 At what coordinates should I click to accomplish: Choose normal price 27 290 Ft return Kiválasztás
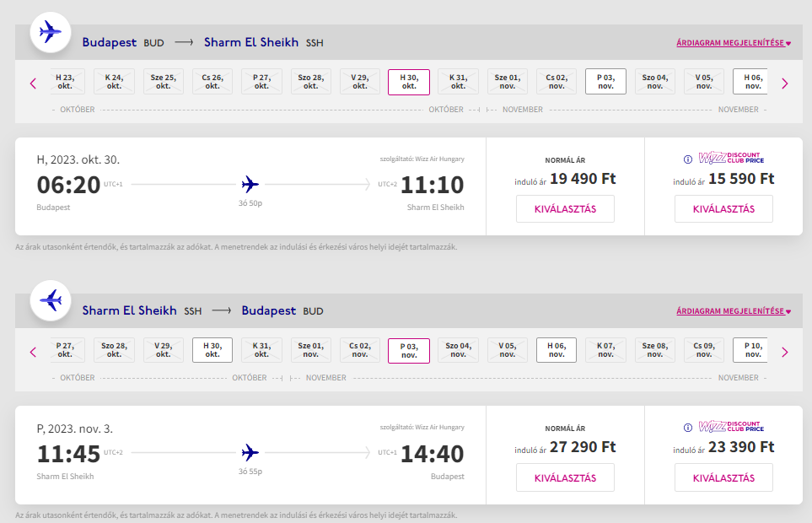coord(565,478)
